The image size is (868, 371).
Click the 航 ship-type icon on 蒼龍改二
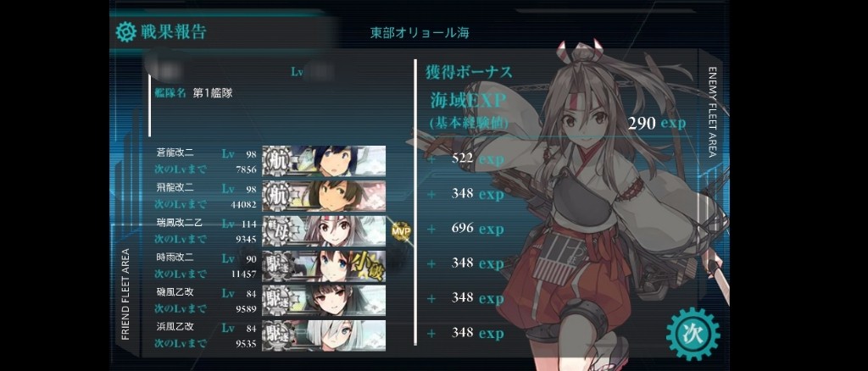[x=277, y=162]
